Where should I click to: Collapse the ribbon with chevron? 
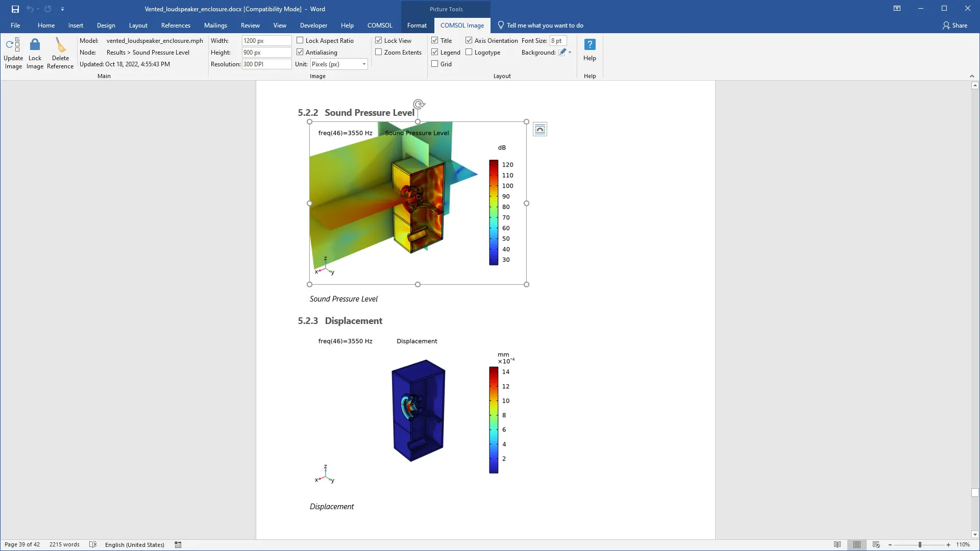point(972,76)
